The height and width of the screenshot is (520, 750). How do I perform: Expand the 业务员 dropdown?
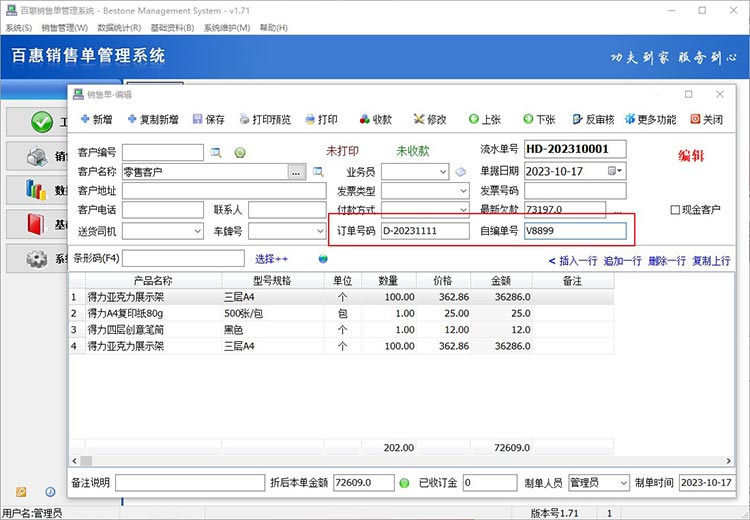(443, 172)
